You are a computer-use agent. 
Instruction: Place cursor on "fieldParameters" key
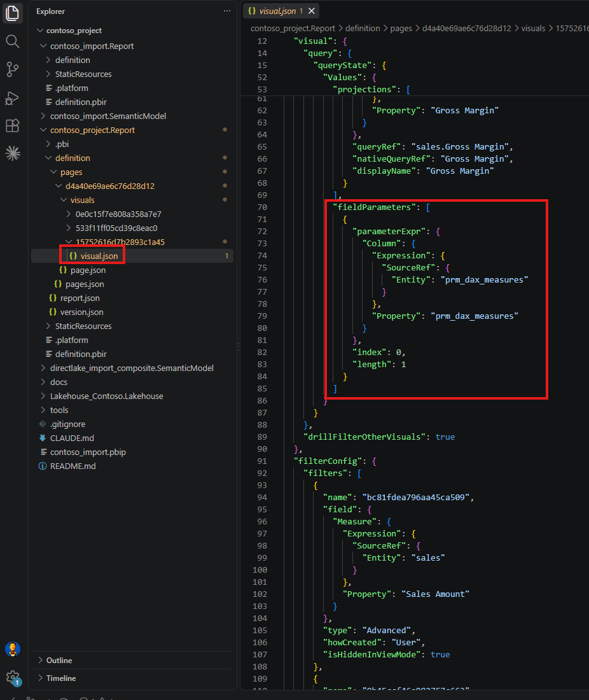(374, 207)
